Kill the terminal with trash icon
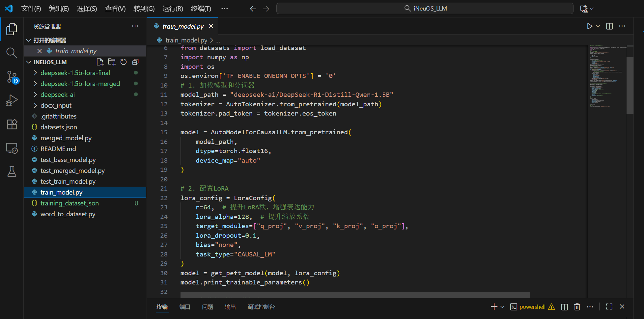Screen dimensions: 644x319 click(577, 307)
